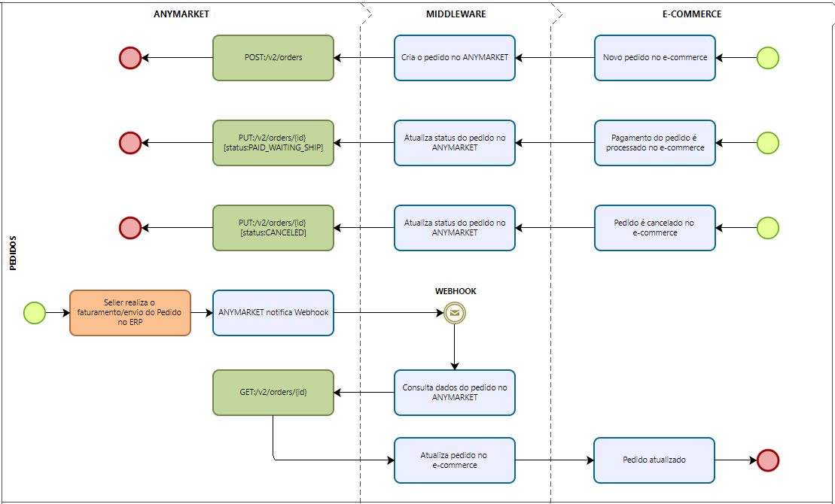Click the Consulta dados do pedido box
This screenshot has height=504, width=835.
(x=455, y=393)
